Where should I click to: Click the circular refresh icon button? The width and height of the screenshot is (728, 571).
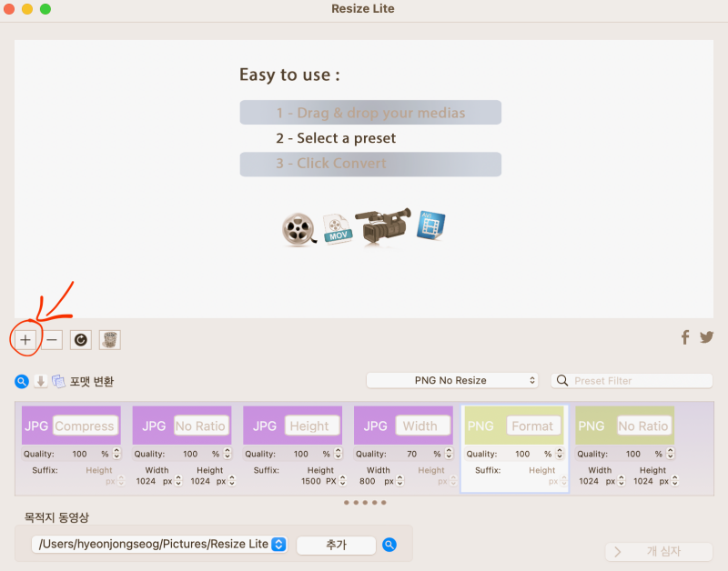tap(81, 340)
